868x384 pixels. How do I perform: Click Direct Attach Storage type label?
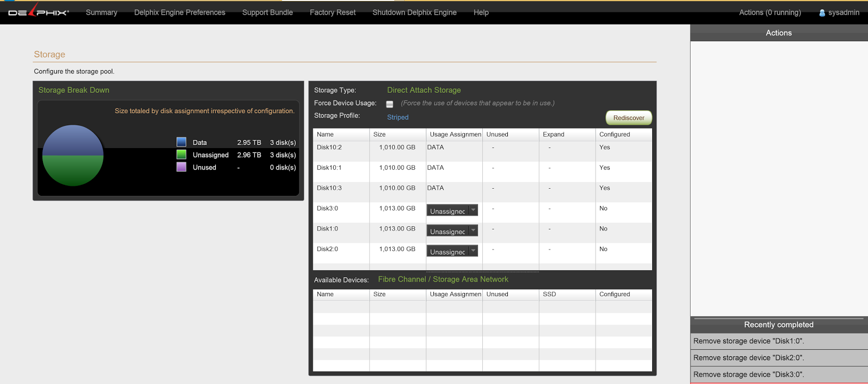point(424,90)
